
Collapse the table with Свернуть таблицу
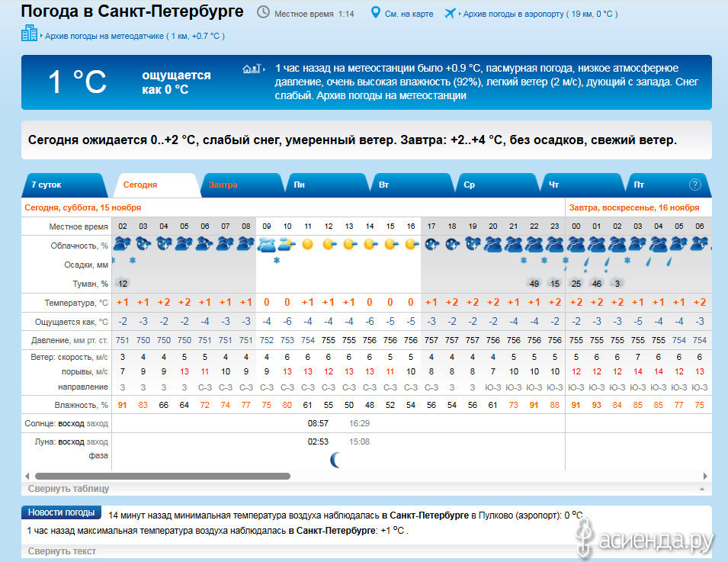[69, 489]
